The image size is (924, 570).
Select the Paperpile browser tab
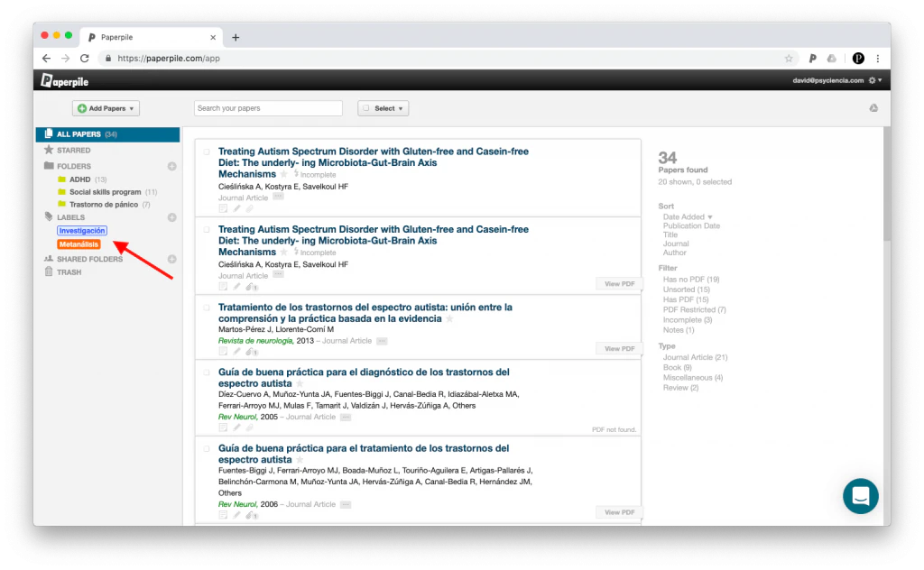pos(152,37)
